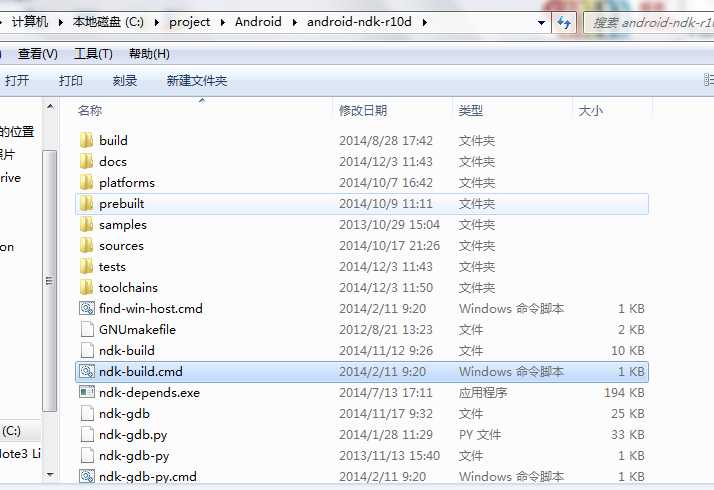The height and width of the screenshot is (490, 714).
Task: Go to project in the breadcrumb
Action: pos(189,22)
